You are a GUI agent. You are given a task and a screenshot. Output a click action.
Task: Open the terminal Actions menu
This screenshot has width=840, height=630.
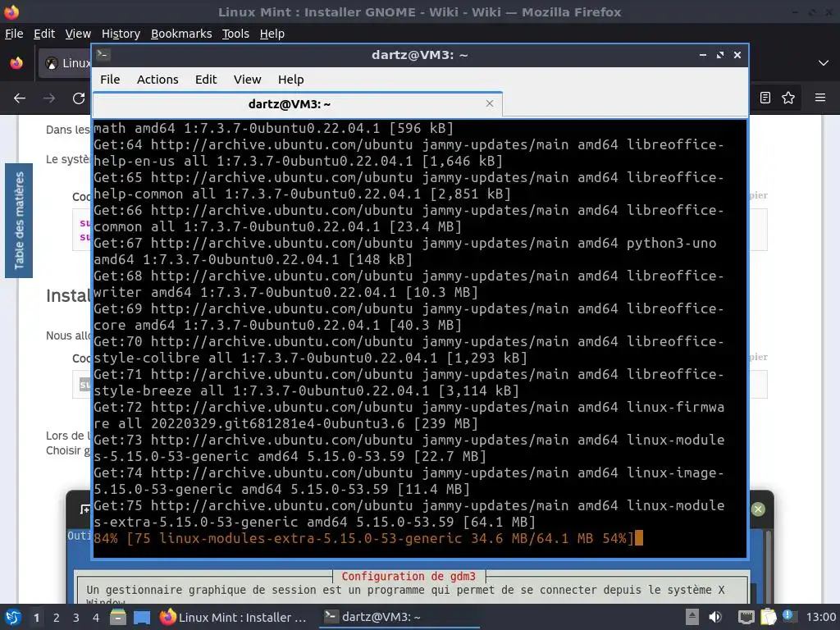pos(157,80)
